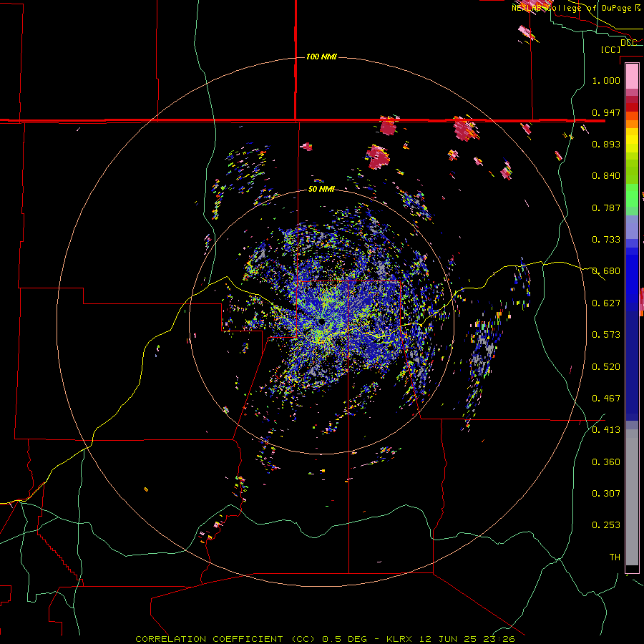Click the 100 NMI range ring label
Viewport: 644px width, 644px height.
321,57
